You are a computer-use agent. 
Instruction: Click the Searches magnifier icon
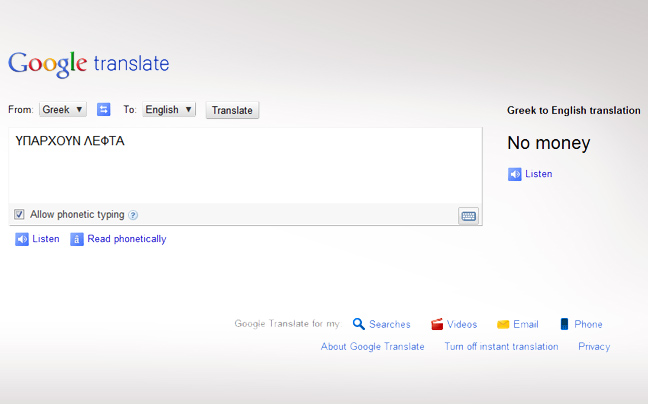click(x=358, y=324)
